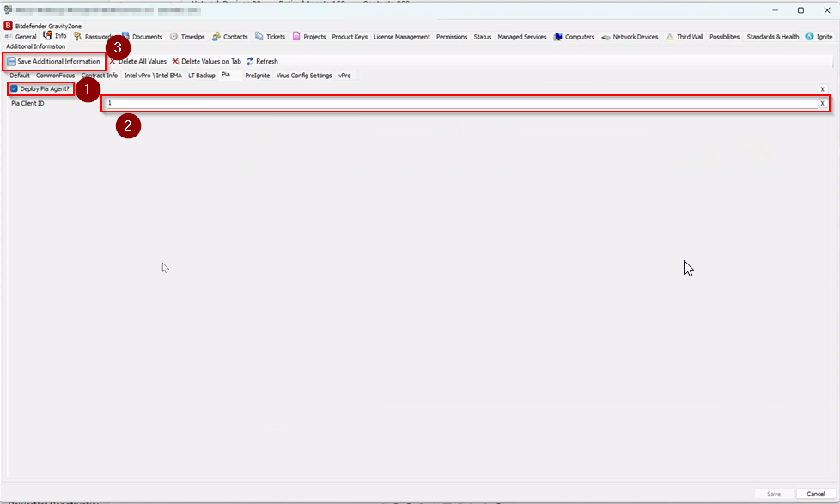This screenshot has width=840, height=504.
Task: Open the Timeslips tab
Action: (x=187, y=37)
